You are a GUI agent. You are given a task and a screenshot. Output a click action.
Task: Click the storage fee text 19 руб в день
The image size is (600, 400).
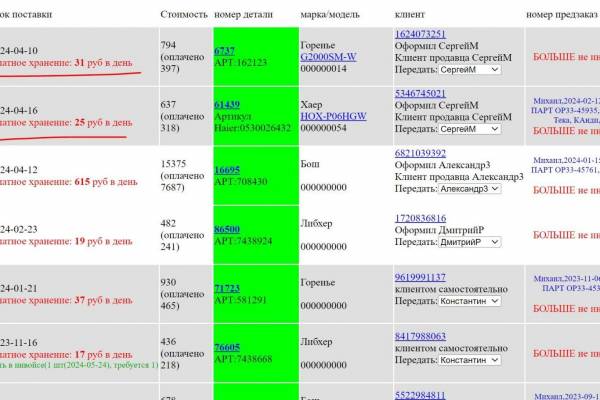click(103, 241)
